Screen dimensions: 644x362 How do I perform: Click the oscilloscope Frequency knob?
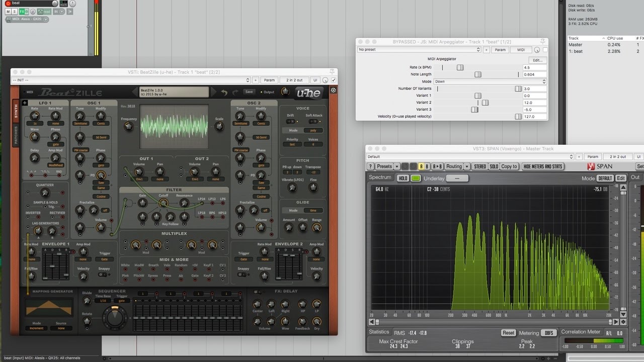click(129, 126)
